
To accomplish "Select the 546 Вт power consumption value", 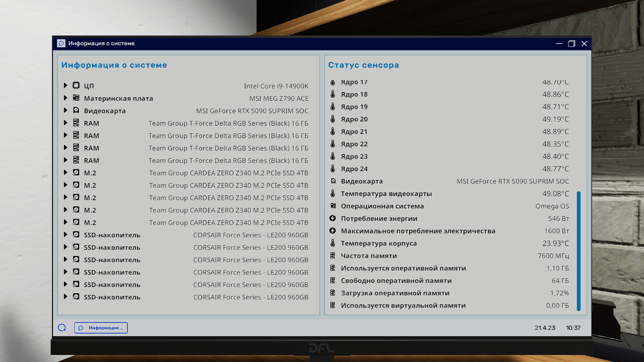I will point(558,219).
